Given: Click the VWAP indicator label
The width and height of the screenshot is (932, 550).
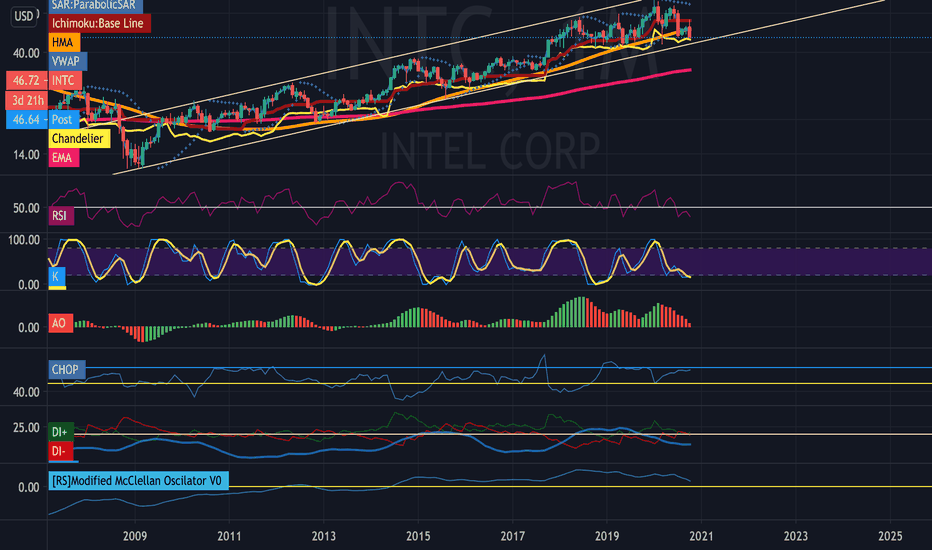Looking at the screenshot, I should [x=67, y=61].
